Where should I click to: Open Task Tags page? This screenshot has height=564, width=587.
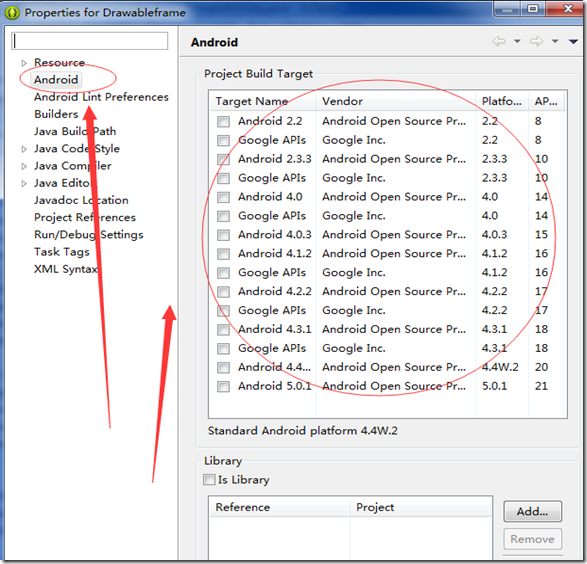point(62,252)
